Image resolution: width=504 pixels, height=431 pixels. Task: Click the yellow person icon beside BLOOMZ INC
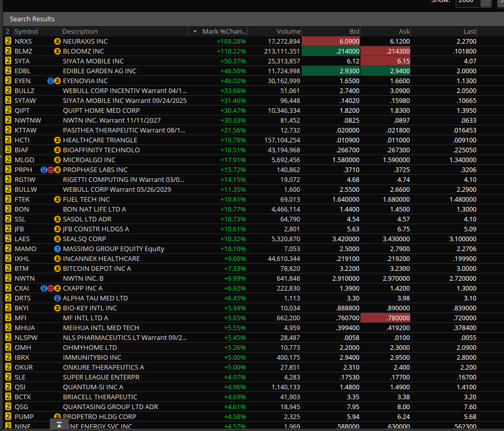click(x=57, y=51)
